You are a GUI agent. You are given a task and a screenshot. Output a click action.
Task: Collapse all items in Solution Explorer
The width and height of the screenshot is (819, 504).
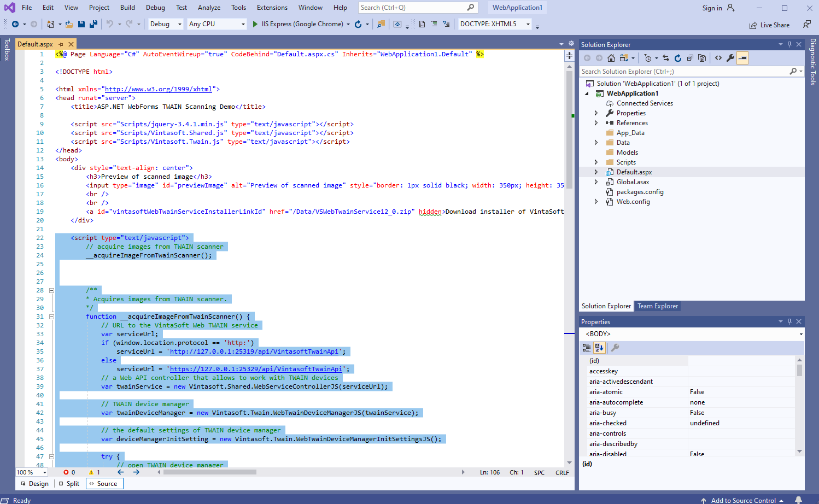[x=690, y=58]
